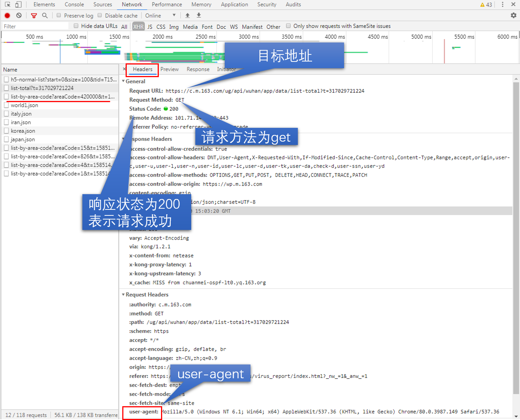The image size is (520, 420).
Task: Click the 2000 ms timeline marker
Action: coord(163,37)
